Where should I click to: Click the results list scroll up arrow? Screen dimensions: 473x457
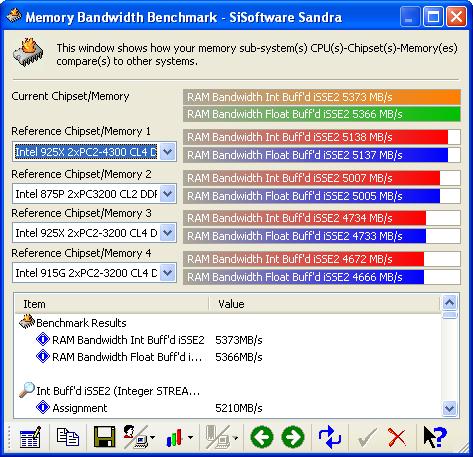449,302
